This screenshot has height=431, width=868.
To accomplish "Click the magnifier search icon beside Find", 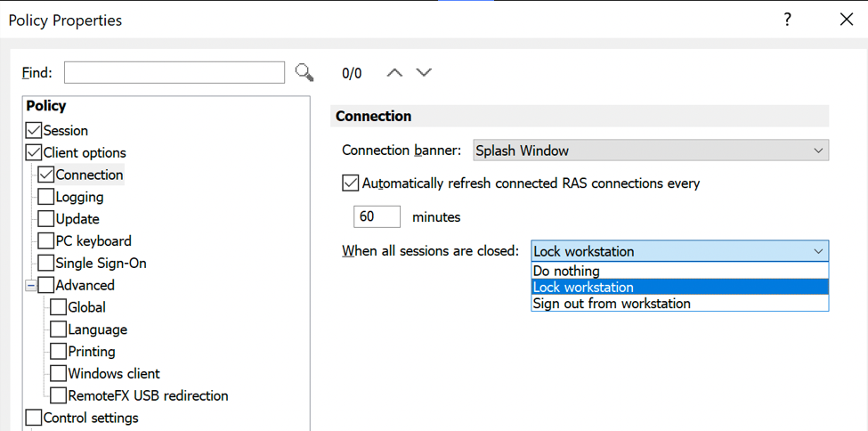I will click(304, 72).
